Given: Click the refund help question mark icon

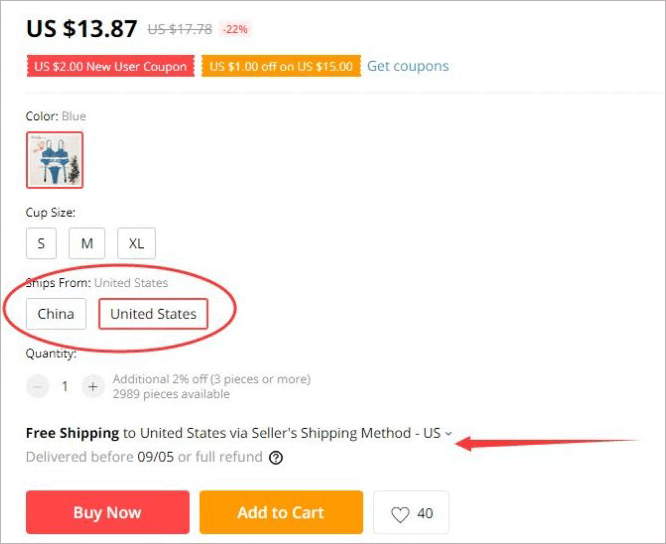Looking at the screenshot, I should pyautogui.click(x=276, y=458).
